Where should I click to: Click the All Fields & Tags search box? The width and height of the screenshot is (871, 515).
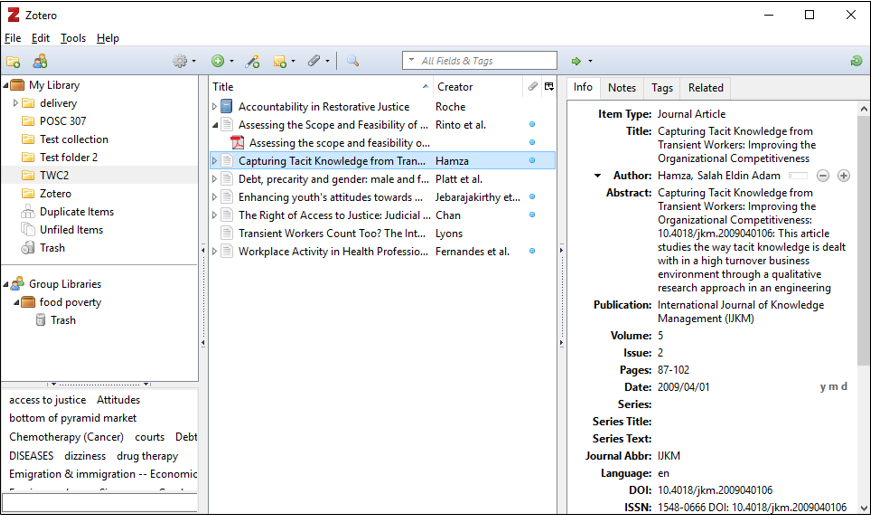[479, 61]
